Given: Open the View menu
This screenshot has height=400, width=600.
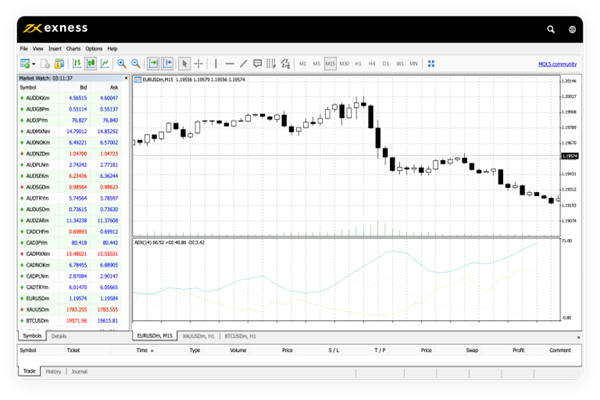Looking at the screenshot, I should coord(38,49).
